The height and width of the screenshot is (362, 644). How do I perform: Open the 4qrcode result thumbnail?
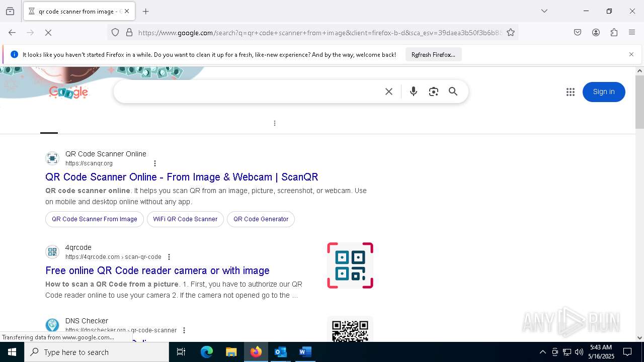[350, 265]
